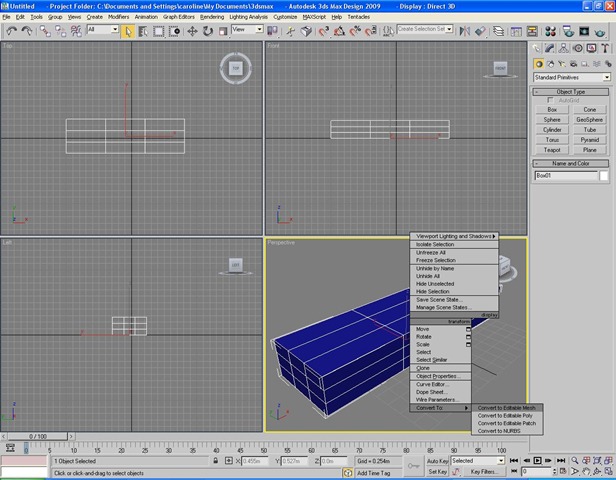Open the Edit menu
616x480 pixels.
[20, 17]
